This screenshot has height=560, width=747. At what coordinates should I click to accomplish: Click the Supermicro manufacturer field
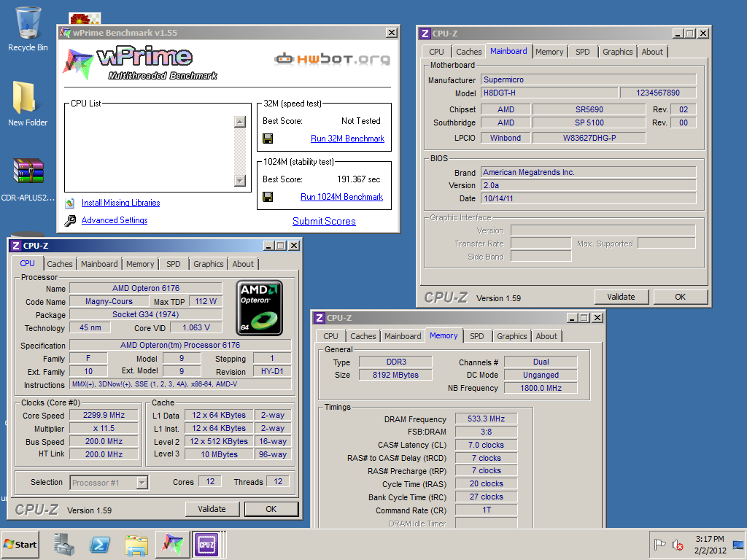point(589,79)
